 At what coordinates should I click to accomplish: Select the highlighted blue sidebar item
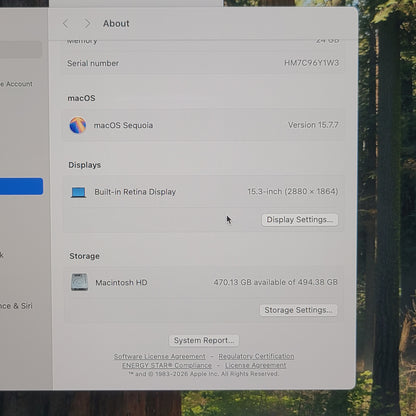coord(21,186)
